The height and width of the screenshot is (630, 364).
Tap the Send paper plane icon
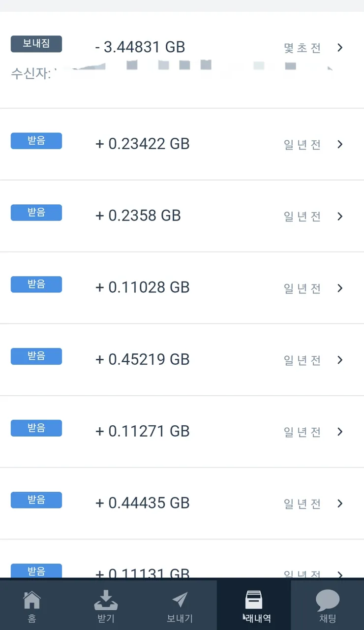(x=180, y=599)
